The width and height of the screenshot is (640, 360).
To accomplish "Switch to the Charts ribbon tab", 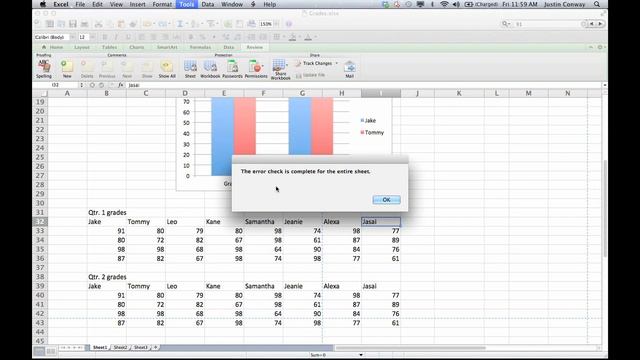I will 136,47.
